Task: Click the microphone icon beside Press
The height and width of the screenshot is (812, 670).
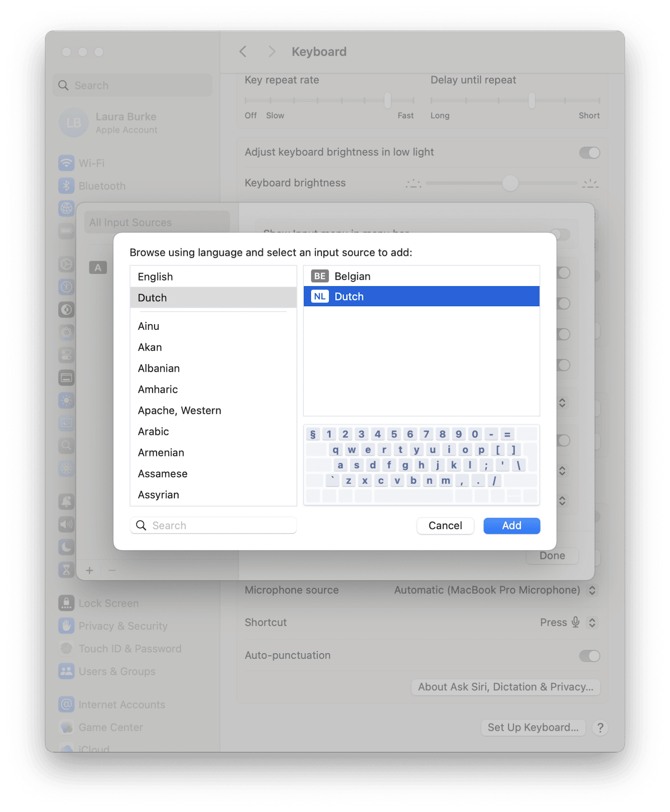Action: [575, 622]
